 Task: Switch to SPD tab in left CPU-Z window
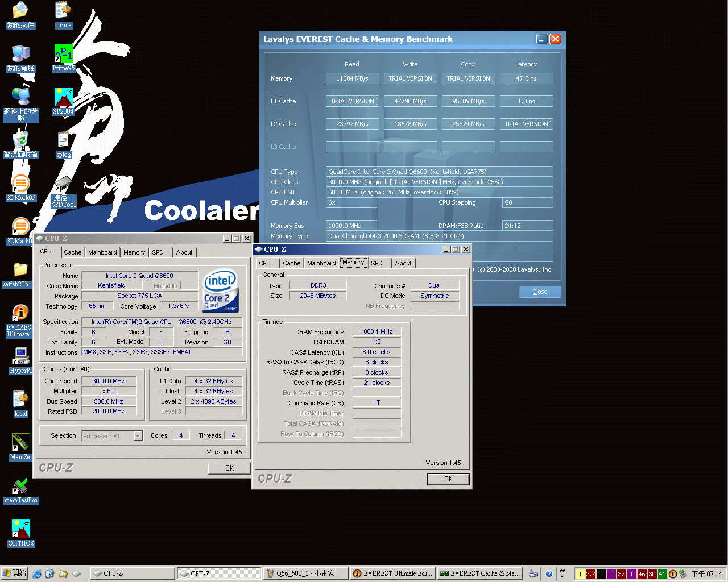158,252
